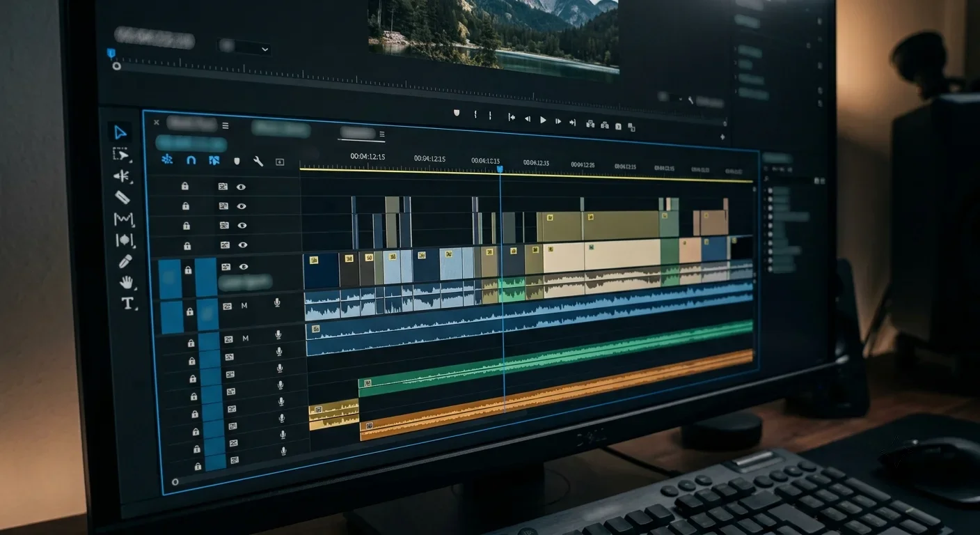
Task: Click Add Marker shield in timeline header
Action: [237, 161]
